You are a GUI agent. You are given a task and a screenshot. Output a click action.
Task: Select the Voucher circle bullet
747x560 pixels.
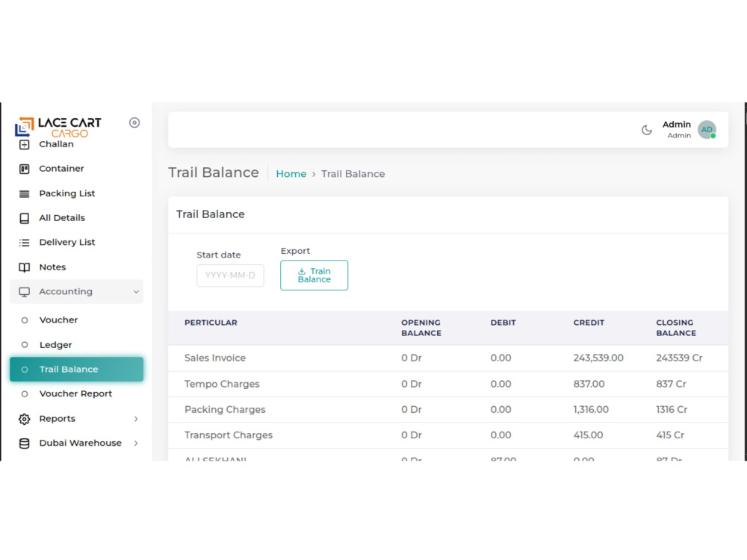pyautogui.click(x=25, y=320)
